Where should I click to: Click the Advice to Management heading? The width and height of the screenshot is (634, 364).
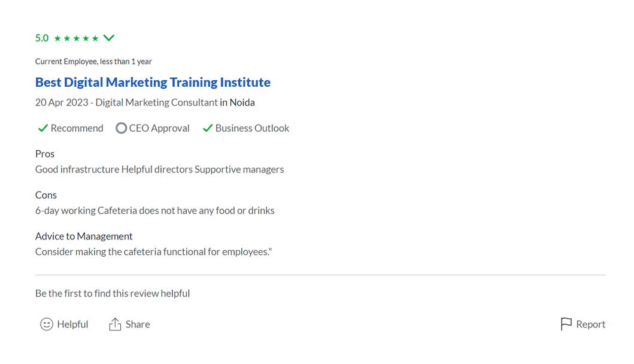click(x=84, y=236)
